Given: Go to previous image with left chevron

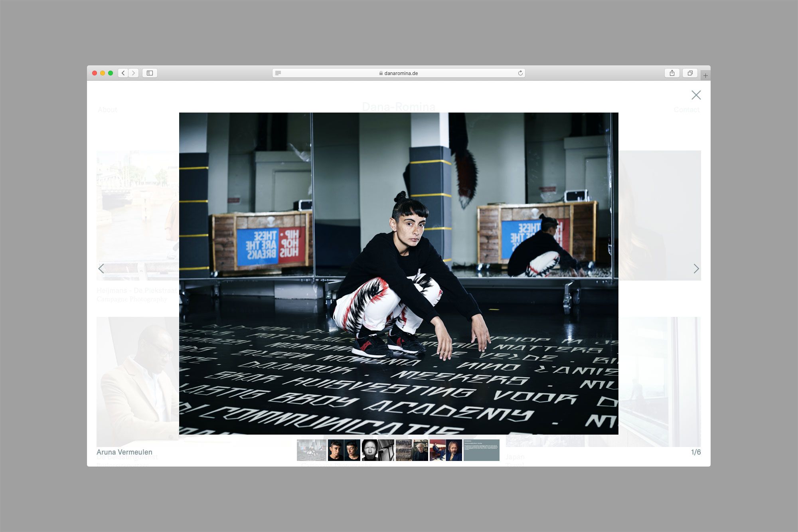Looking at the screenshot, I should [101, 269].
